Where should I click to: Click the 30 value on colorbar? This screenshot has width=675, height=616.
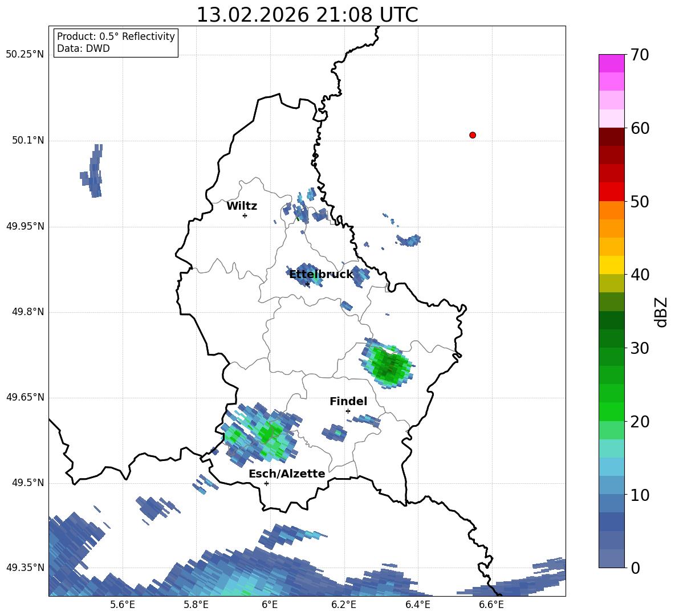click(640, 348)
